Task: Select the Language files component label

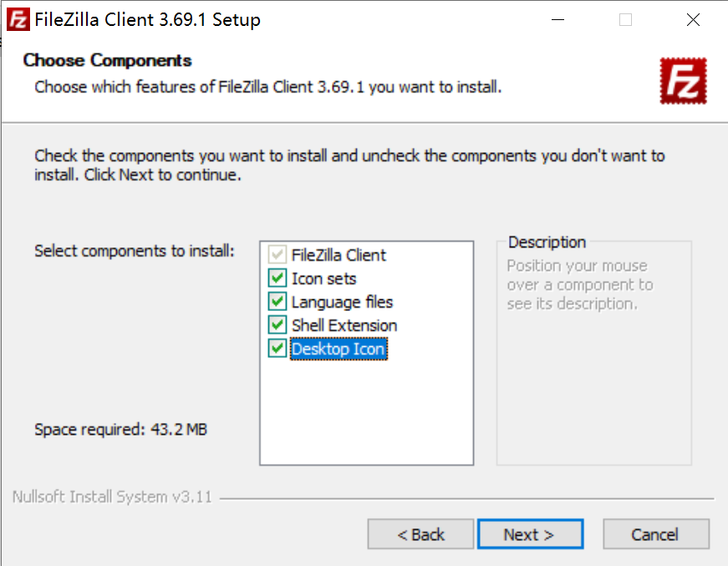Action: [342, 302]
